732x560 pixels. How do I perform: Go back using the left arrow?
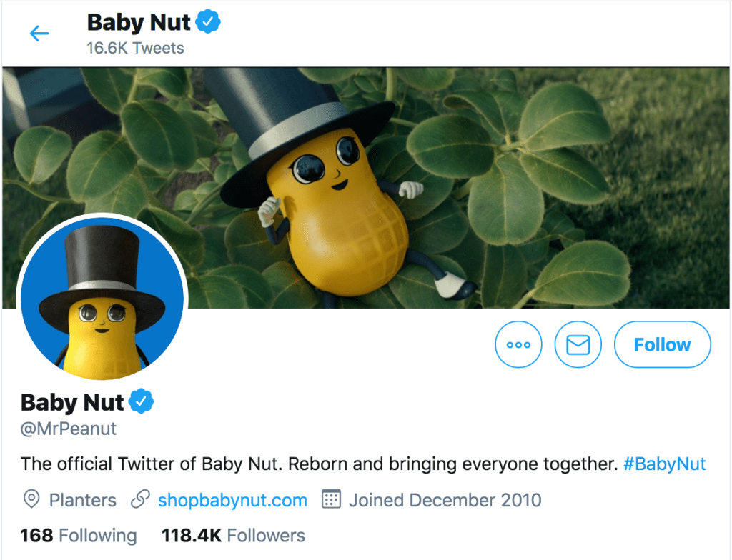tap(39, 34)
